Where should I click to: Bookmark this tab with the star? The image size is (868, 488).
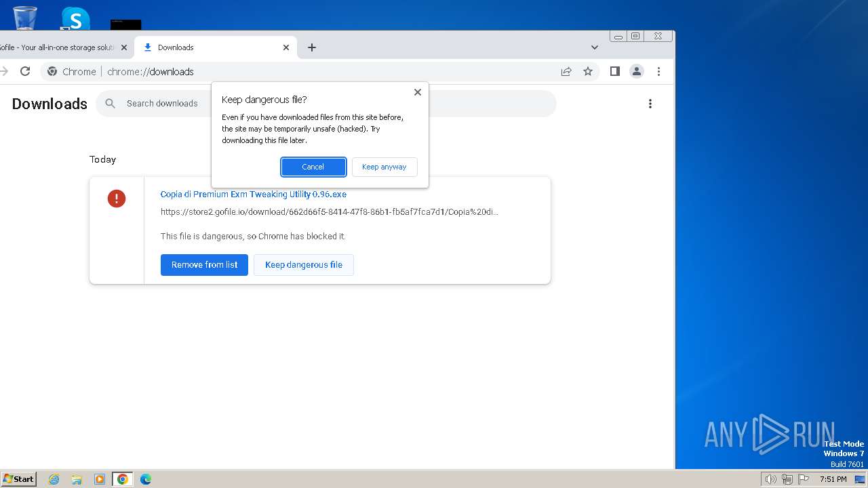coord(588,71)
